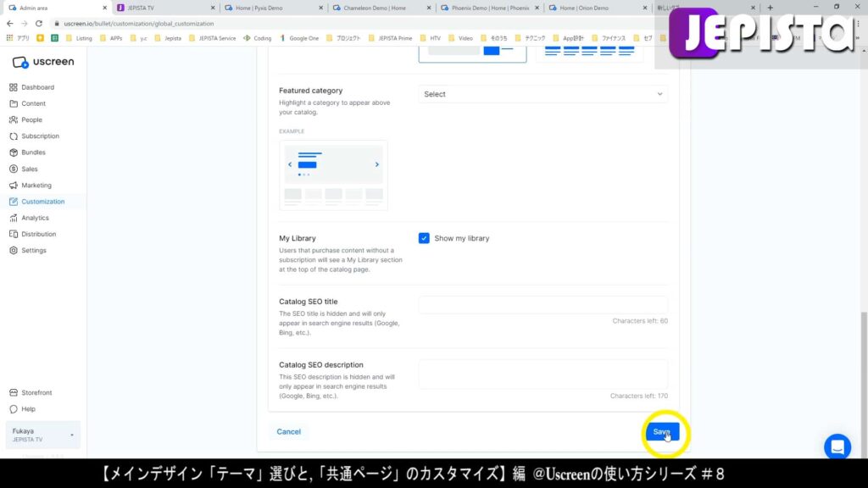Click the right arrow in featured example
Screen dimensions: 868x488
click(x=377, y=164)
